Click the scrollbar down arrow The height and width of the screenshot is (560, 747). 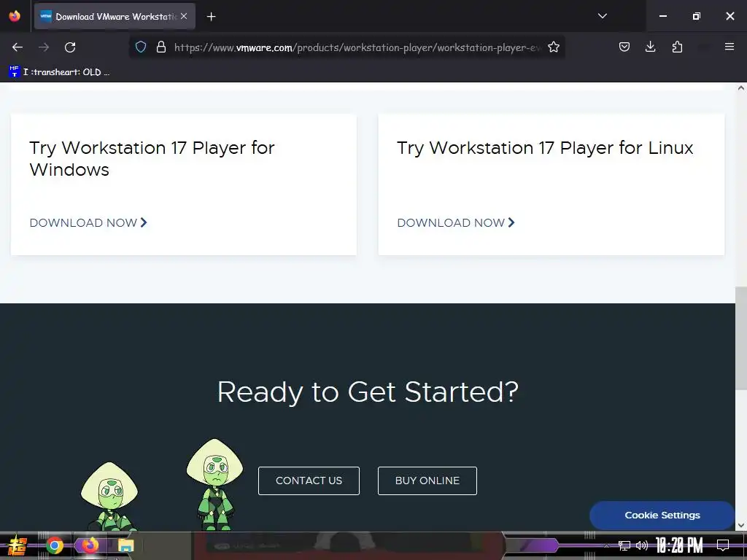pyautogui.click(x=741, y=526)
